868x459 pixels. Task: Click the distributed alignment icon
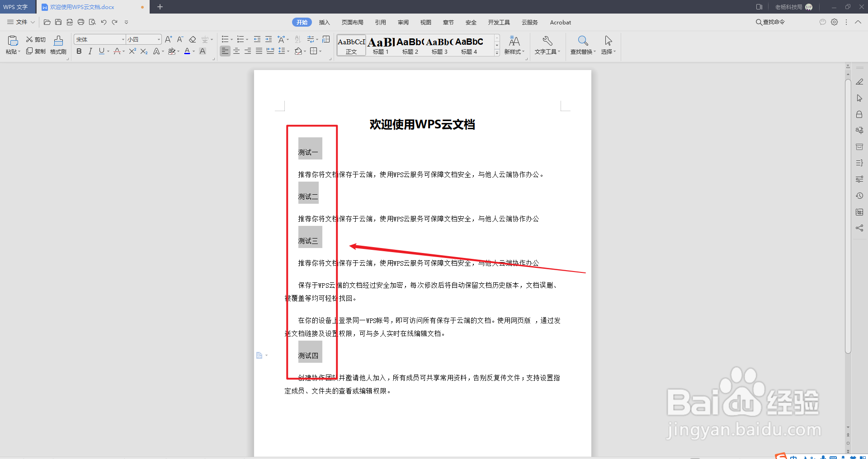coord(270,52)
